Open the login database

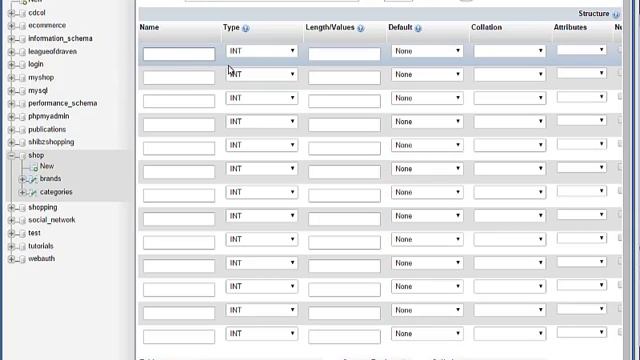click(36, 64)
